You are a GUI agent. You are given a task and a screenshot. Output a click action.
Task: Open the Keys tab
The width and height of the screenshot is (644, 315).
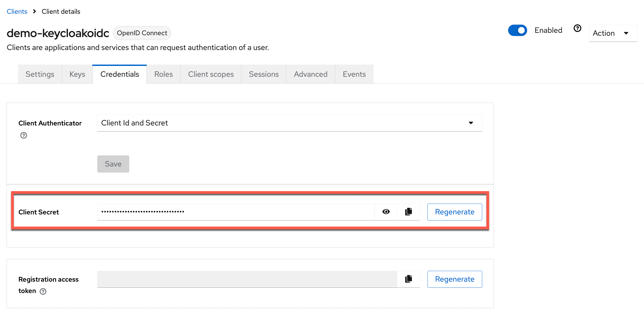click(77, 74)
